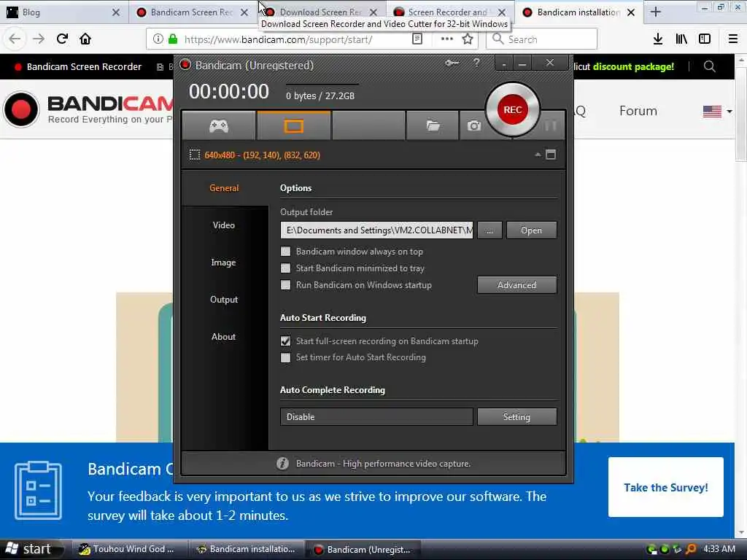
Task: Uncheck Start full-screen recording on Bandicam startup
Action: click(285, 341)
